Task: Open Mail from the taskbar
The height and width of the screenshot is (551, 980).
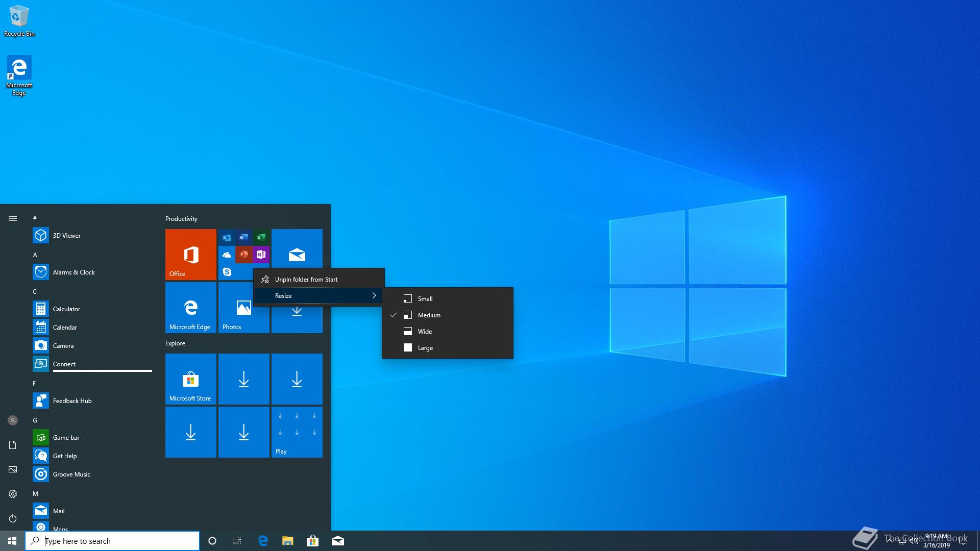Action: pyautogui.click(x=337, y=541)
